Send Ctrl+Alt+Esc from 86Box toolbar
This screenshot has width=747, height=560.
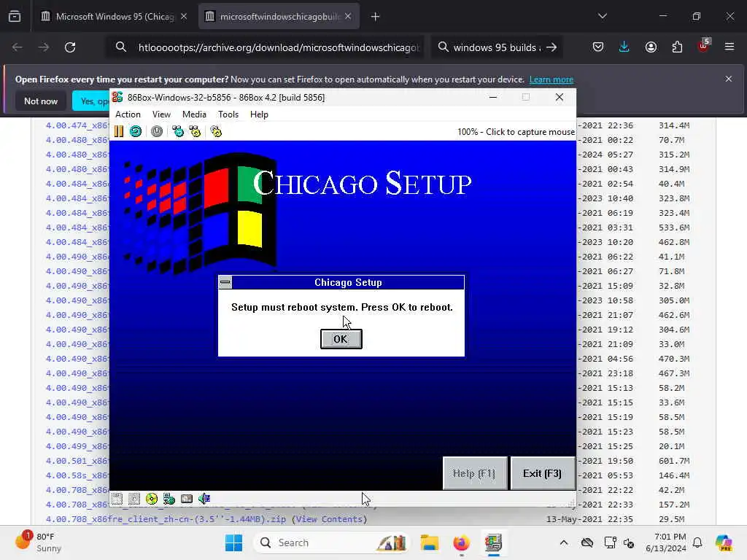click(x=195, y=131)
